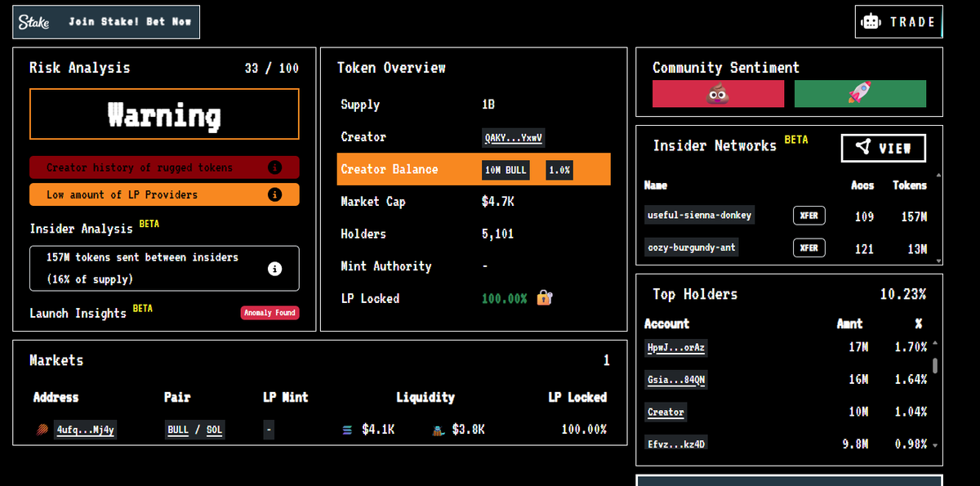Click the LP Locked 100.00% value
Viewport: 980px width, 486px height.
coord(504,299)
